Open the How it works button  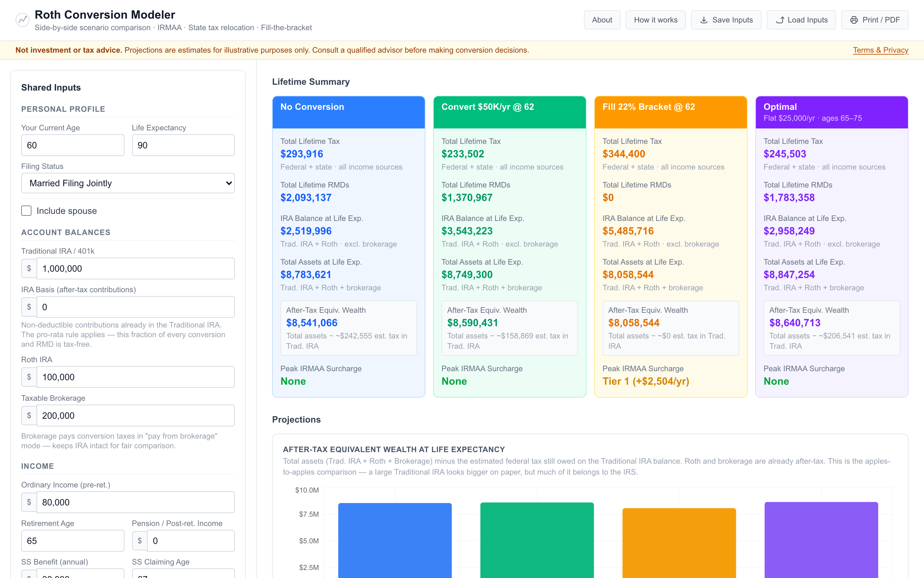pos(655,20)
